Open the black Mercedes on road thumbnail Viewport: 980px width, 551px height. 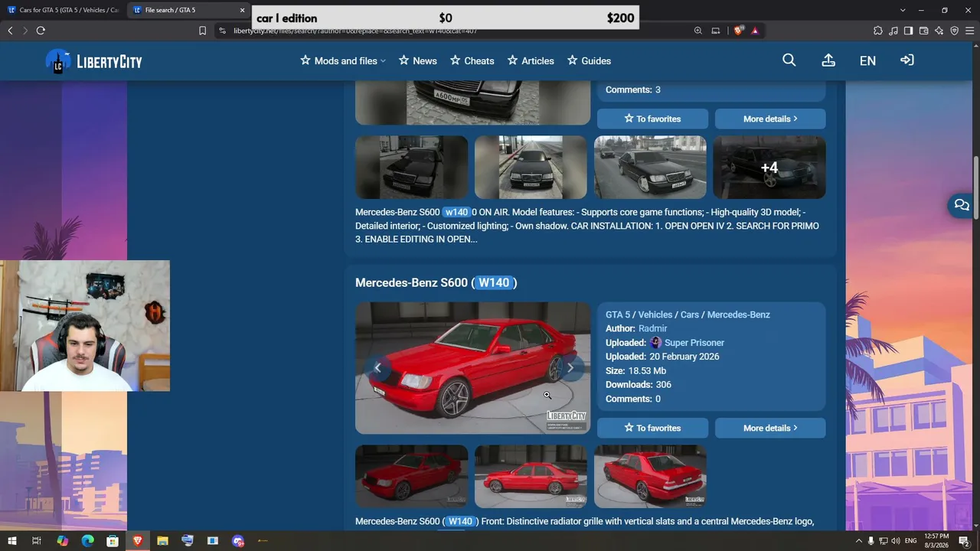(650, 168)
